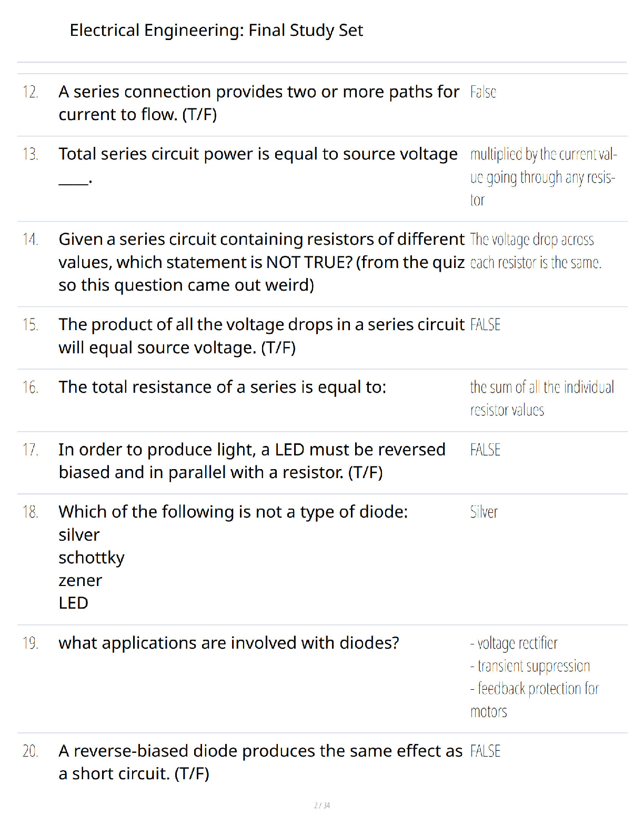
Task: Select question 14 about the NOT TRUE statement
Action: [x=262, y=262]
